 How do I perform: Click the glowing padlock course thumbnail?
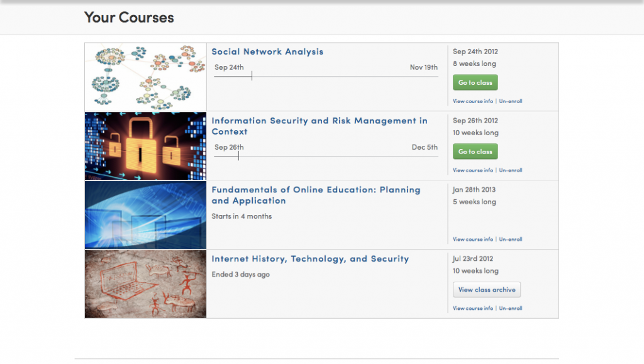point(145,145)
